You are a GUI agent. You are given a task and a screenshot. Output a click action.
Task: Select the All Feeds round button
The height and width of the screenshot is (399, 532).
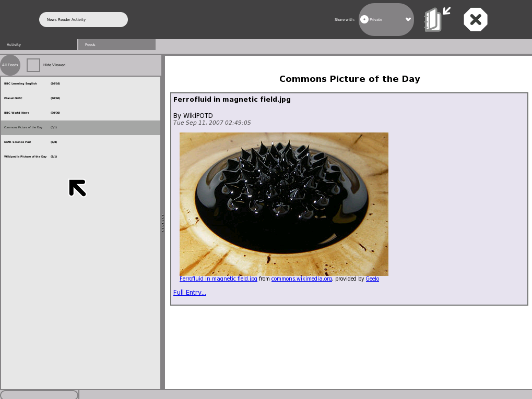tap(10, 65)
